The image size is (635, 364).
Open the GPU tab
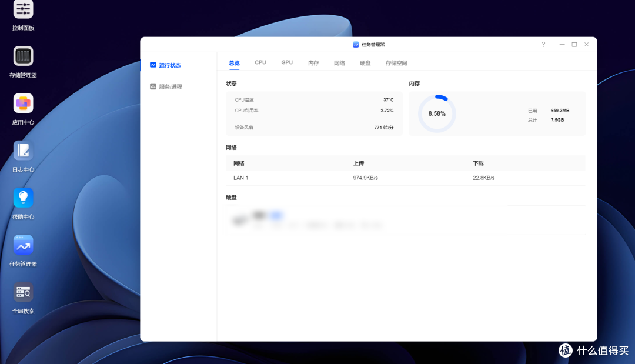pos(287,62)
